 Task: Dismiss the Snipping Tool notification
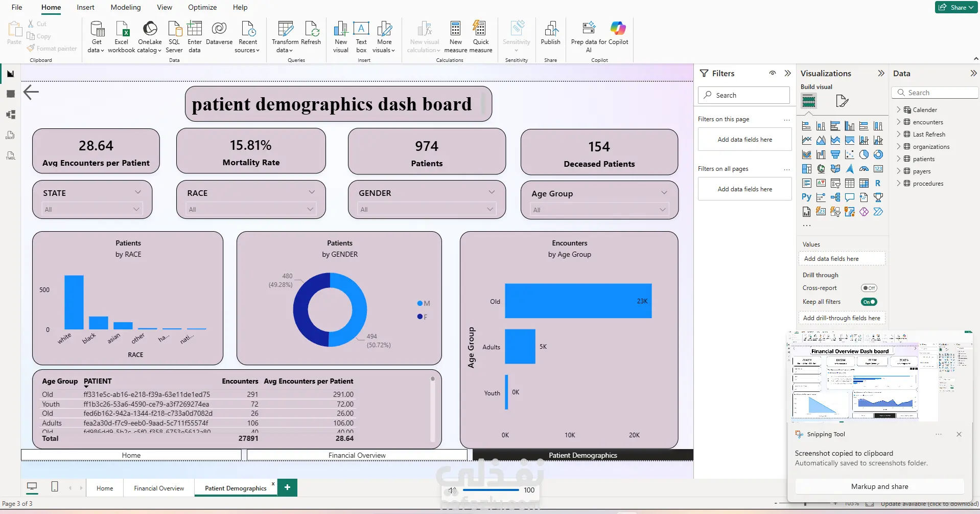[x=959, y=434]
